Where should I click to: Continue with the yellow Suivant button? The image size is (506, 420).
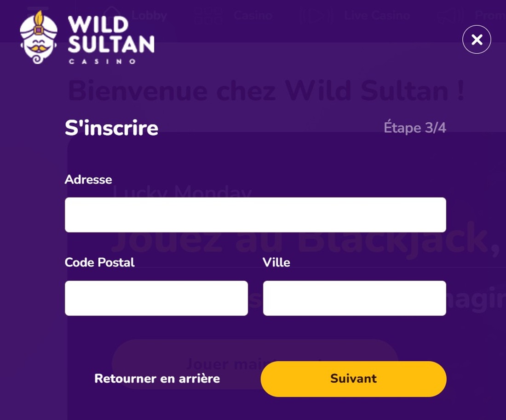353,379
